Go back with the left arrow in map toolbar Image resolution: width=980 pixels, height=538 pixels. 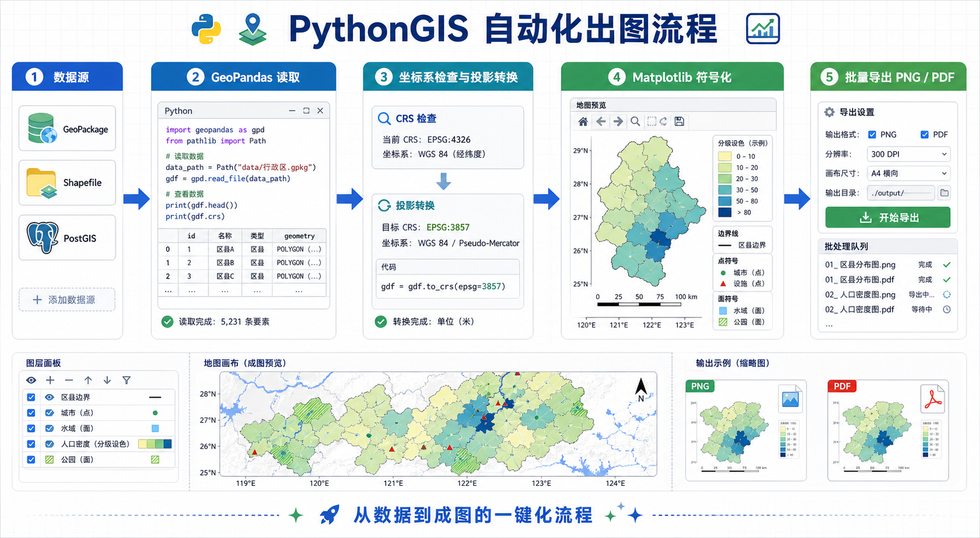(601, 122)
